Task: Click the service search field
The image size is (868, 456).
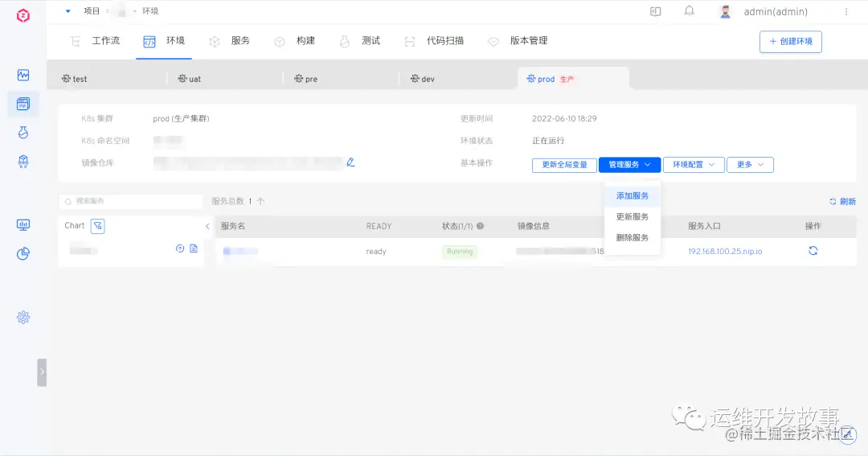Action: tap(131, 201)
